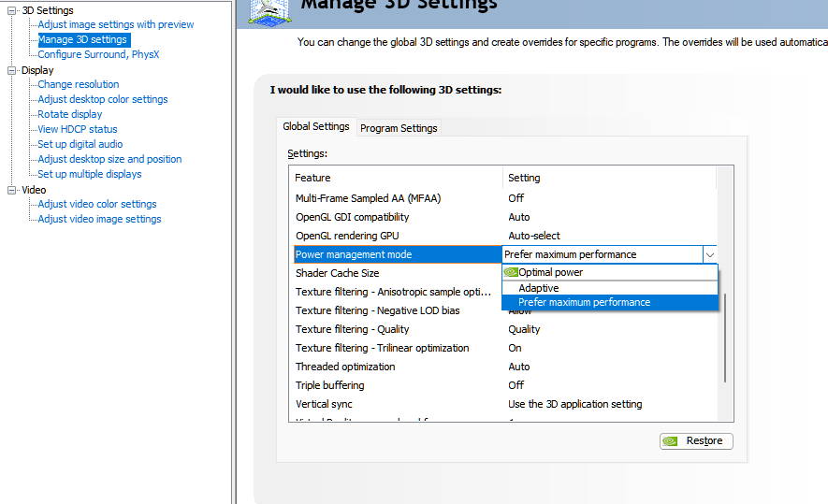Collapse the 3D Settings tree node
The image size is (828, 504).
click(x=12, y=10)
